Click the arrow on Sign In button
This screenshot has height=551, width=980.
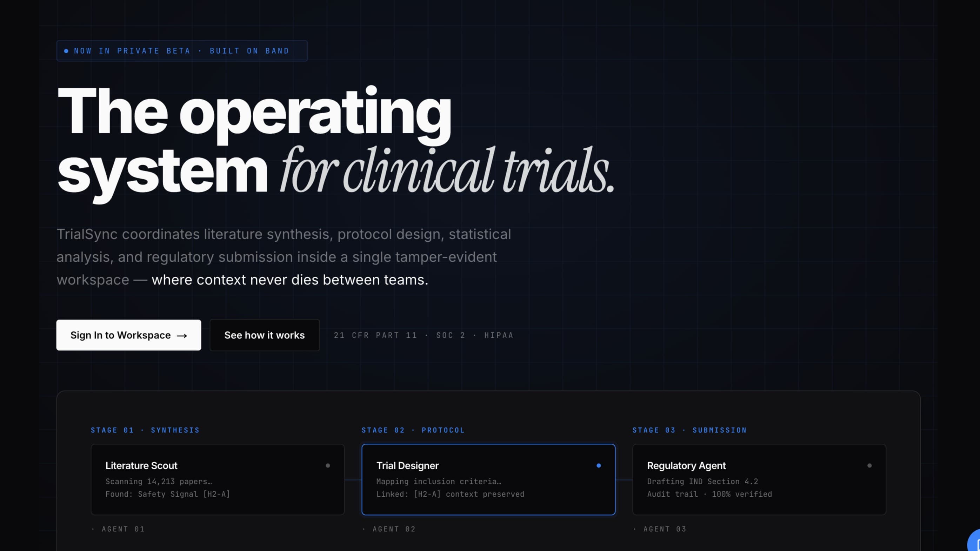pos(182,336)
